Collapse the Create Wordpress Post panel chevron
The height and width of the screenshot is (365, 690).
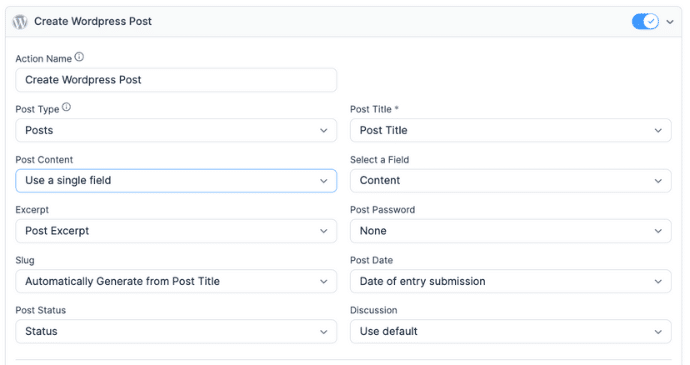tap(670, 22)
